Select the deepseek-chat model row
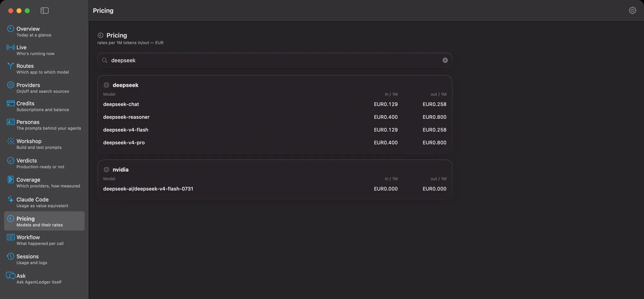The width and height of the screenshot is (644, 299). coord(275,104)
